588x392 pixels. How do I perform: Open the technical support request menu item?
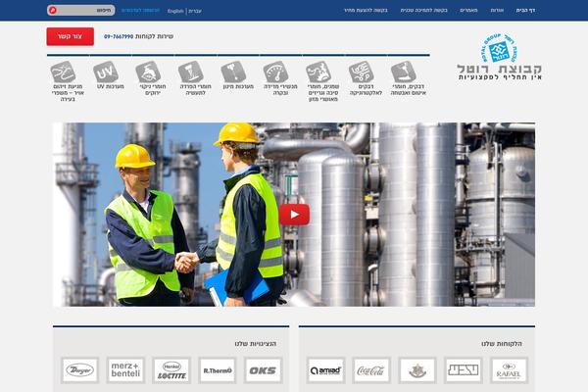pos(423,10)
